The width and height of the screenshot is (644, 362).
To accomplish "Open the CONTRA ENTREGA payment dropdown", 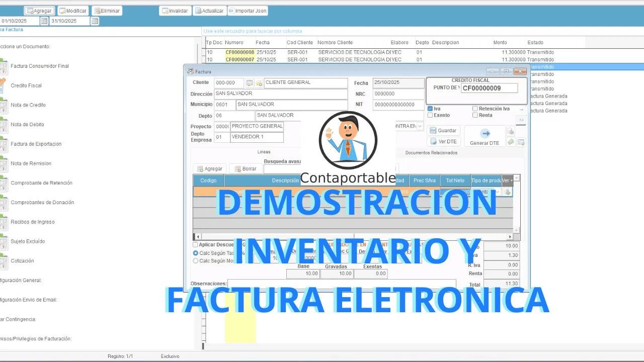I will pyautogui.click(x=420, y=126).
